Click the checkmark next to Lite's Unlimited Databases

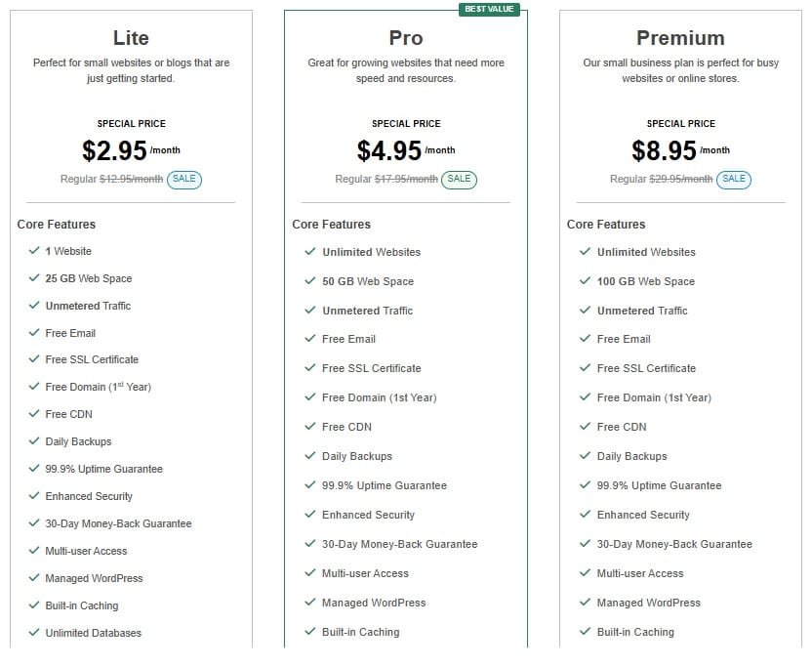[x=34, y=633]
